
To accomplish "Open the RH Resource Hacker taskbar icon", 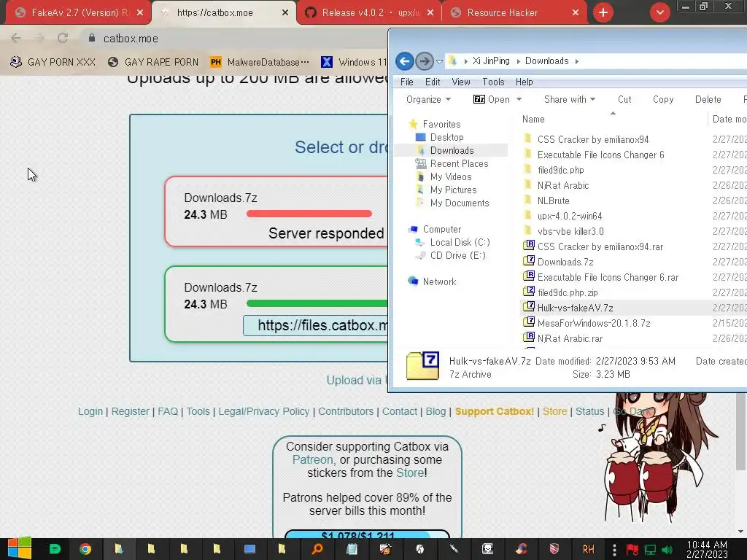I will (x=588, y=549).
